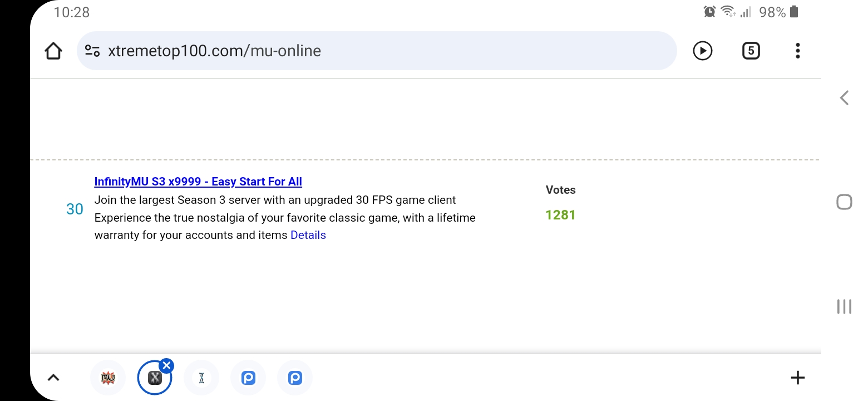Open the tab switcher showing 5 tabs
The height and width of the screenshot is (401, 868).
pos(751,51)
